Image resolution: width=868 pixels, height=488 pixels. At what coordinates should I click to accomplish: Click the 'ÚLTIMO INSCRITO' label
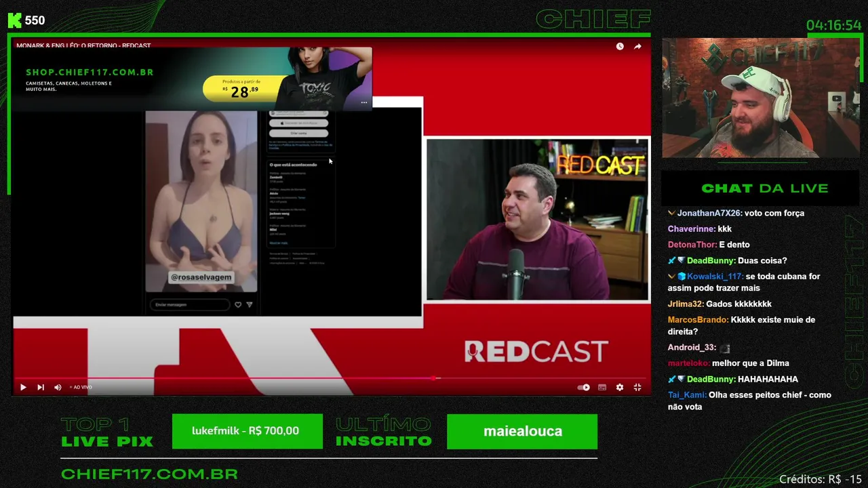(x=383, y=432)
